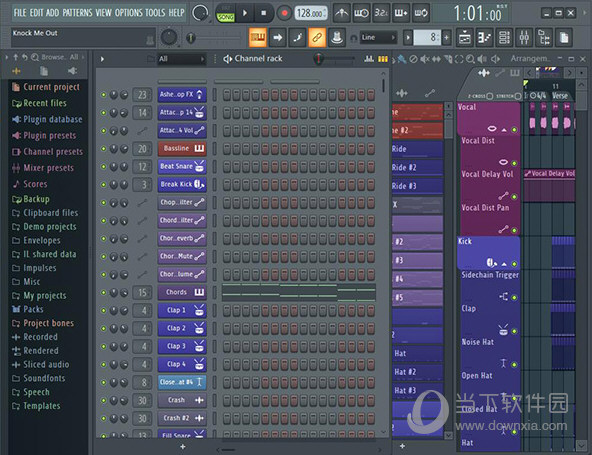Viewport: 592px width, 455px height.
Task: Toggle note/clip grouping icon
Action: tap(298, 37)
